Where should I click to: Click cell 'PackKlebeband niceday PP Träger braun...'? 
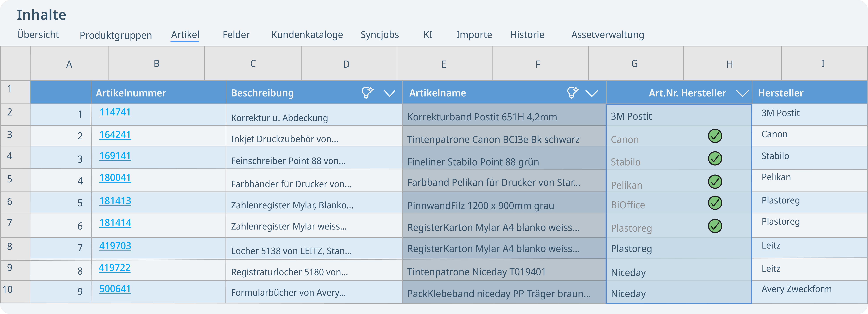[x=504, y=292]
